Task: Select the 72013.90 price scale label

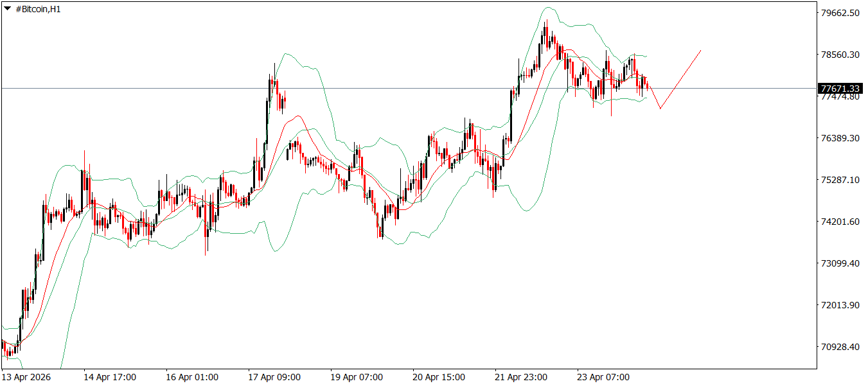Action: click(x=840, y=305)
